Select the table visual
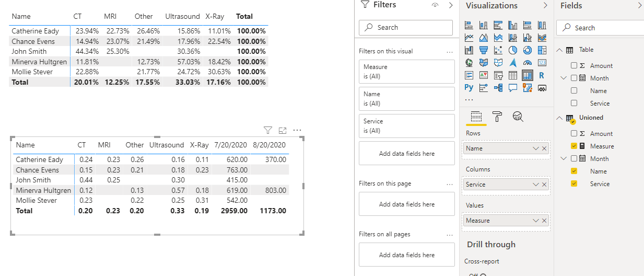The image size is (644, 276). pos(512,75)
